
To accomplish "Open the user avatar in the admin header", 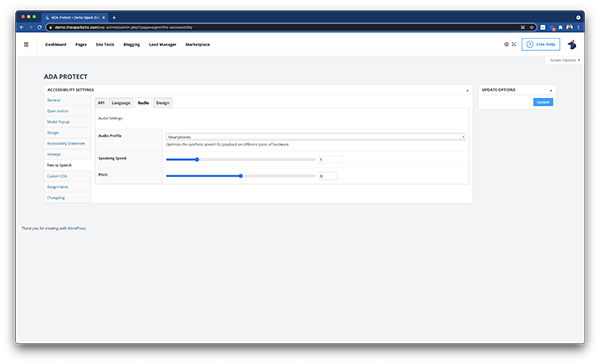I will [572, 44].
